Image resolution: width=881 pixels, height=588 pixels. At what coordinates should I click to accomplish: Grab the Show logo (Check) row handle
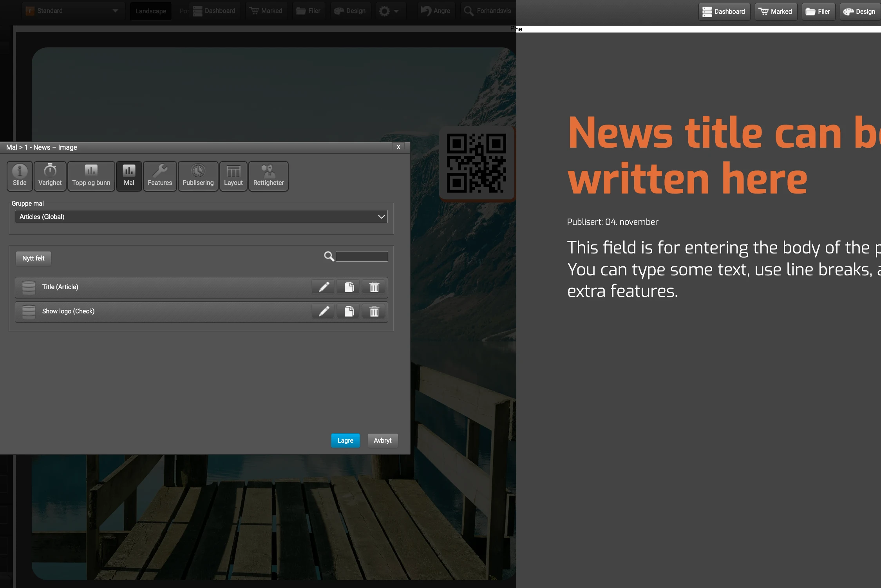pos(29,311)
